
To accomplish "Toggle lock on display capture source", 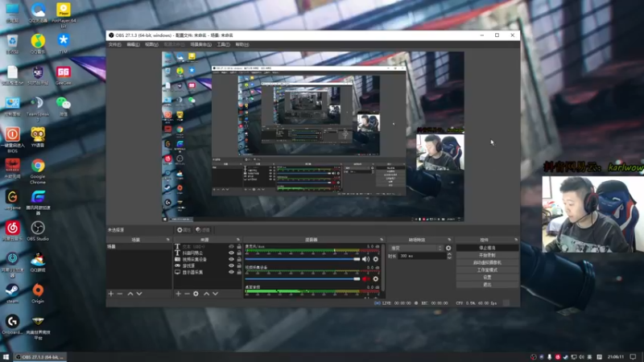I will point(239,272).
